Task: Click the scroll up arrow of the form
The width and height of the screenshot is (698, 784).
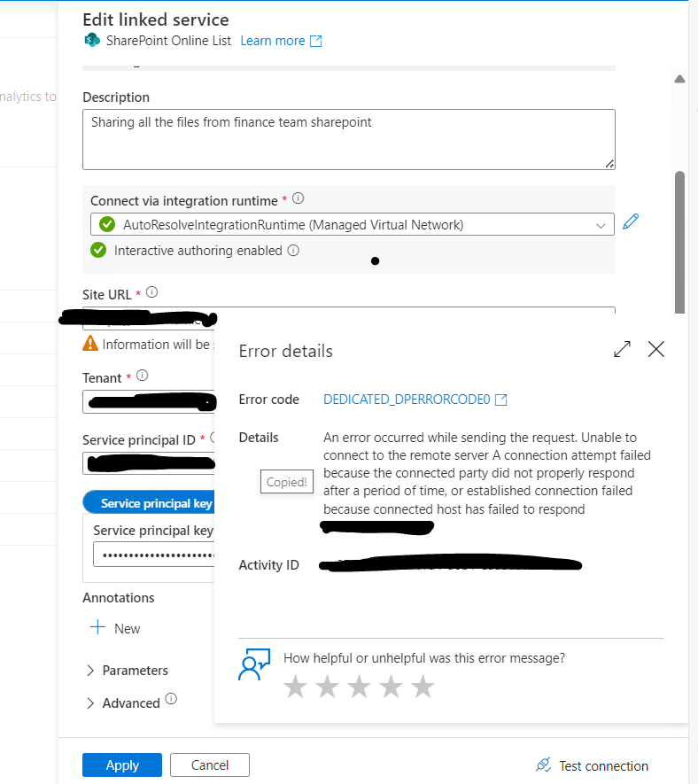Action: [679, 79]
